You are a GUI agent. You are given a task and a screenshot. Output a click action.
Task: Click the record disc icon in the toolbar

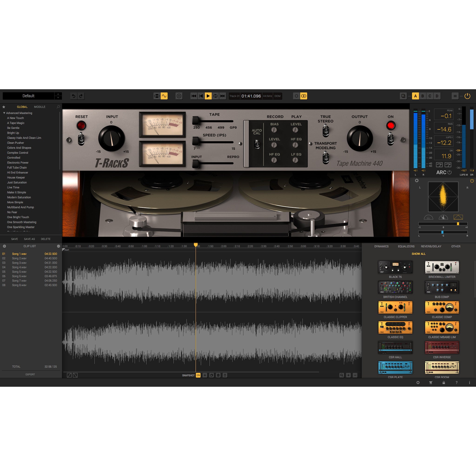(179, 96)
